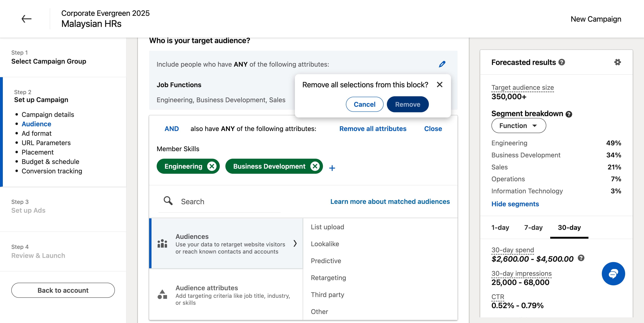This screenshot has height=323, width=644.
Task: Click the search magnifier icon
Action: (x=168, y=201)
